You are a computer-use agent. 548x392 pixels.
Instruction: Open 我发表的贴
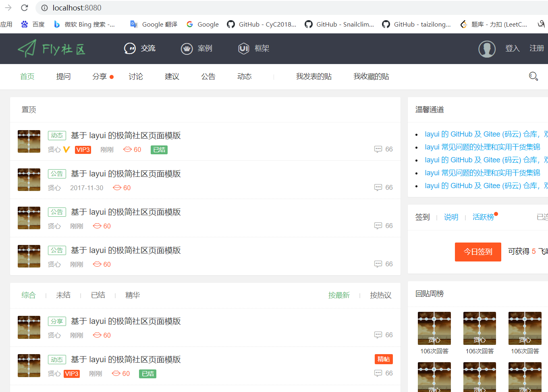[x=314, y=77]
